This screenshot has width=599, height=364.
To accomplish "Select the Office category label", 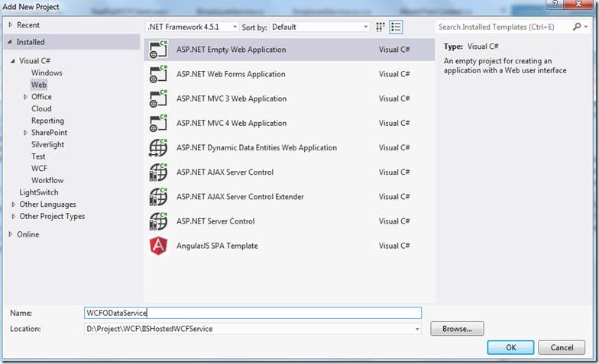I will coord(41,97).
